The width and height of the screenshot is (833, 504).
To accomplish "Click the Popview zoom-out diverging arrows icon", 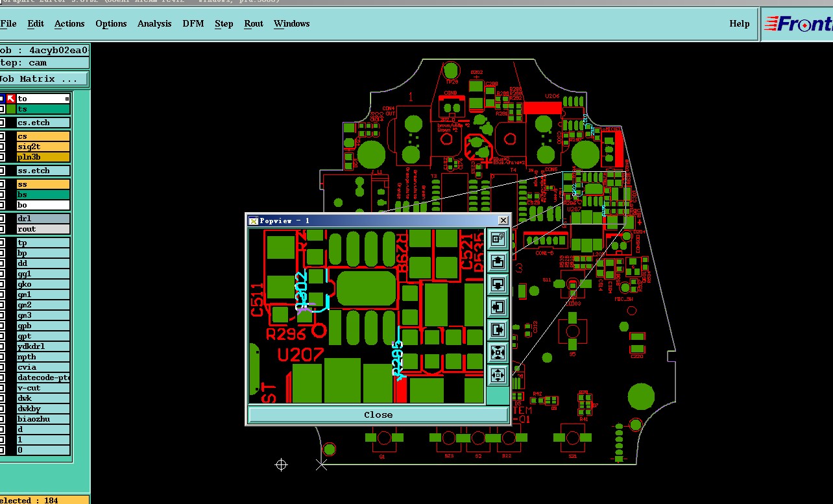I will 498,375.
